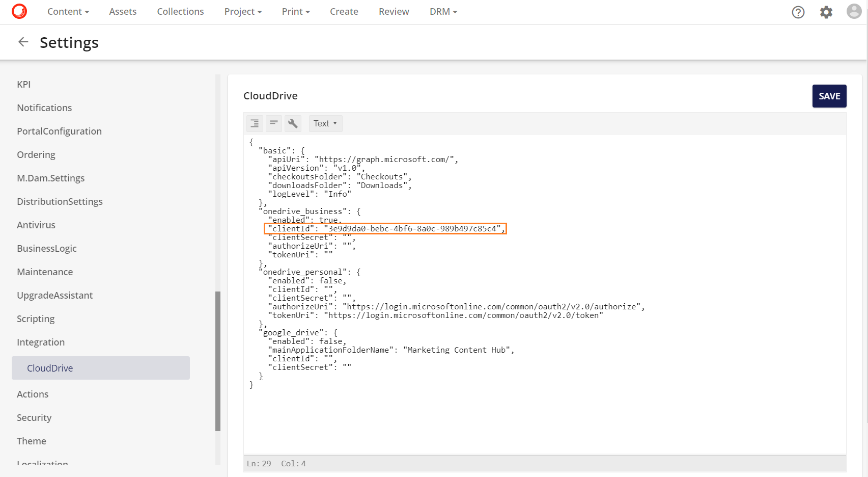Click the Col: 4 status indicator

pos(294,464)
